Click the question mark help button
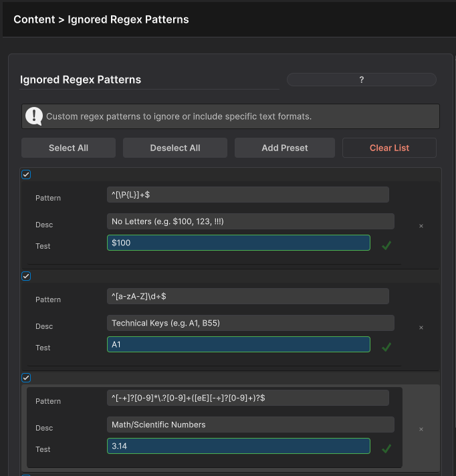 click(361, 80)
